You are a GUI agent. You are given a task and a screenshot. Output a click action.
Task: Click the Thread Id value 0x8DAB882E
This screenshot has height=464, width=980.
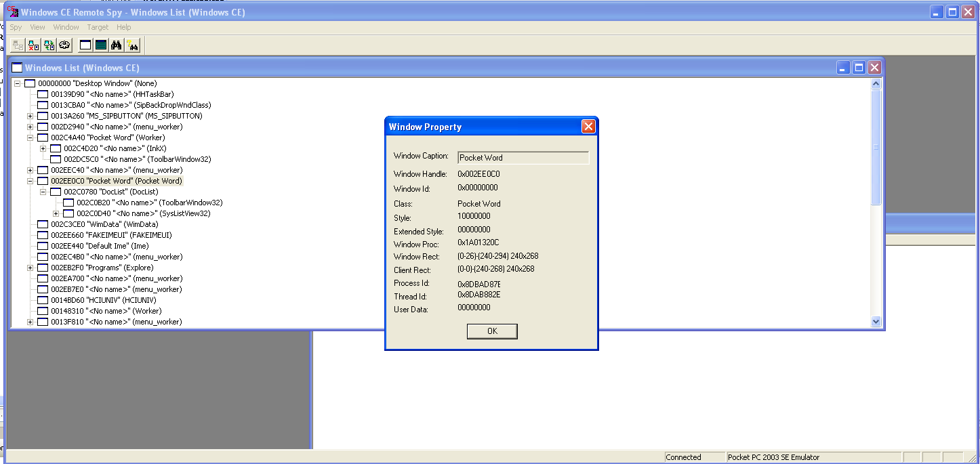478,295
